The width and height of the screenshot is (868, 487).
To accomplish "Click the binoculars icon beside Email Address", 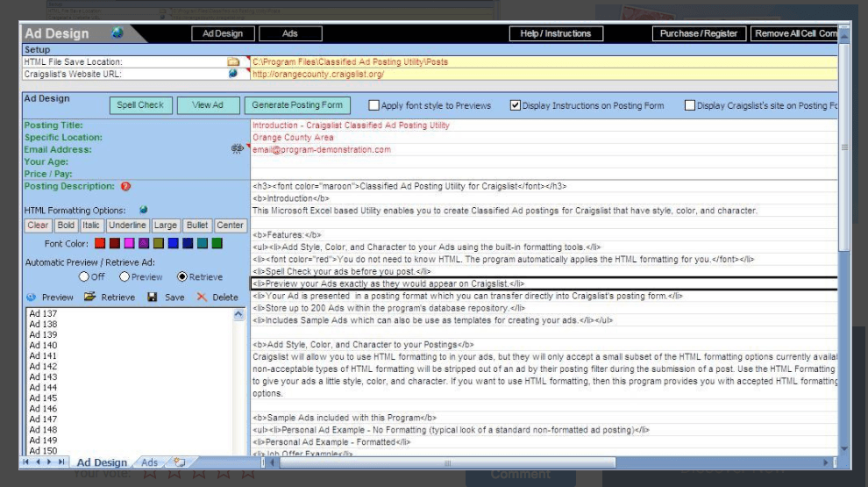I will pyautogui.click(x=237, y=149).
